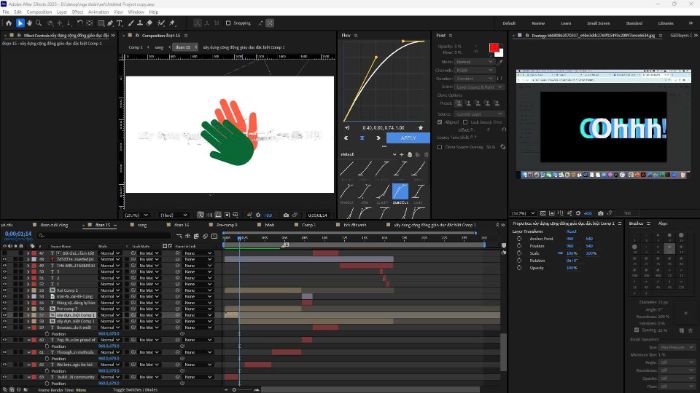Toggle the Snapping checkbox
Screen dimensions: 700x393
pyautogui.click(x=228, y=23)
